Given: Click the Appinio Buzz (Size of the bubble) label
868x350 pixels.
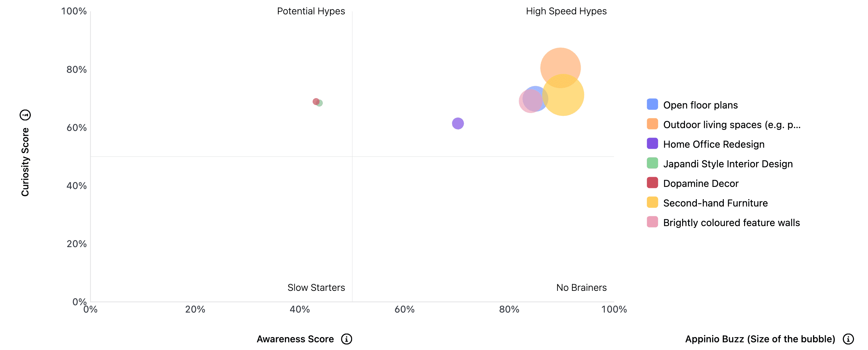Looking at the screenshot, I should [x=760, y=339].
